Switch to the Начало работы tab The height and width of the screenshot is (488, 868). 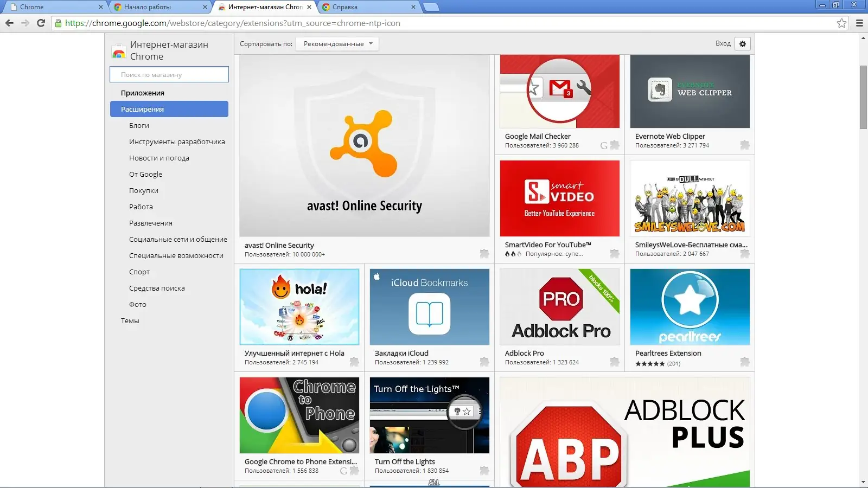pos(160,7)
